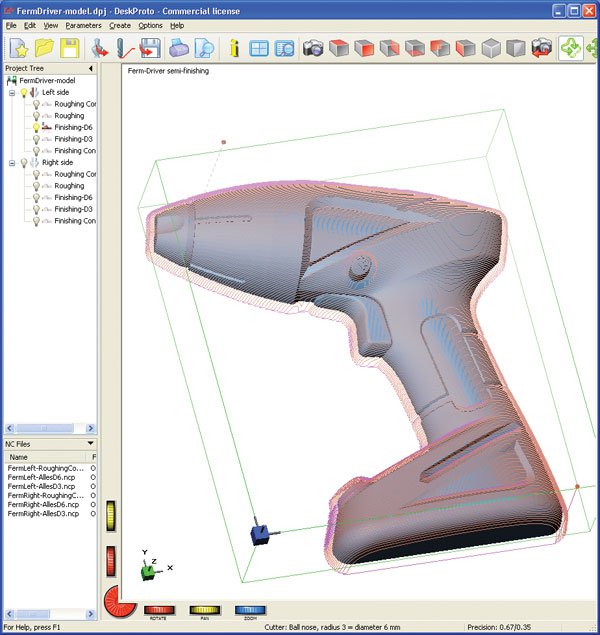Toggle the light bulb next to Finishing-D6 under Left side
Image resolution: width=600 pixels, height=635 pixels.
point(37,127)
